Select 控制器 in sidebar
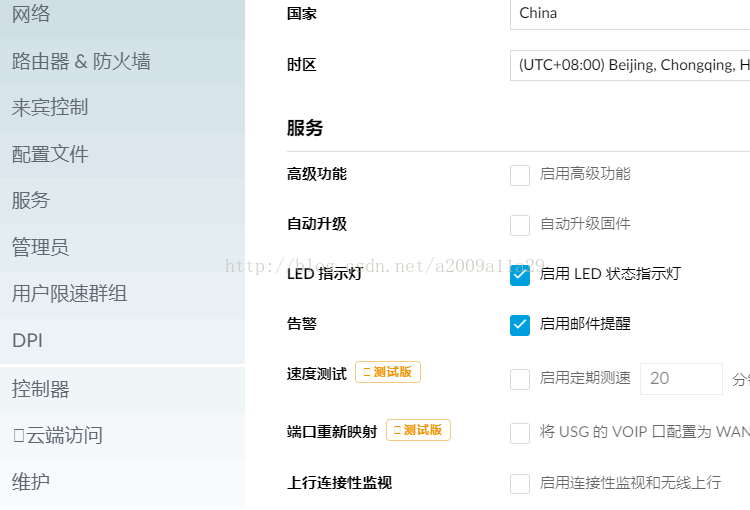 coord(41,388)
